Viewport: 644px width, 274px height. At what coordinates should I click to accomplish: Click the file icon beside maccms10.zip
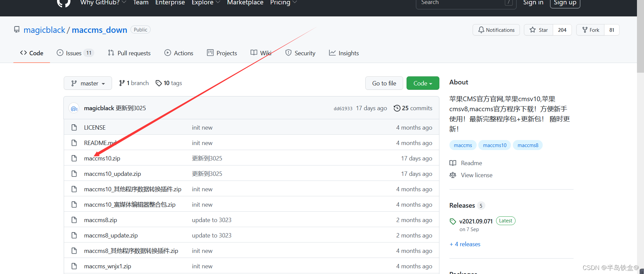(74, 158)
